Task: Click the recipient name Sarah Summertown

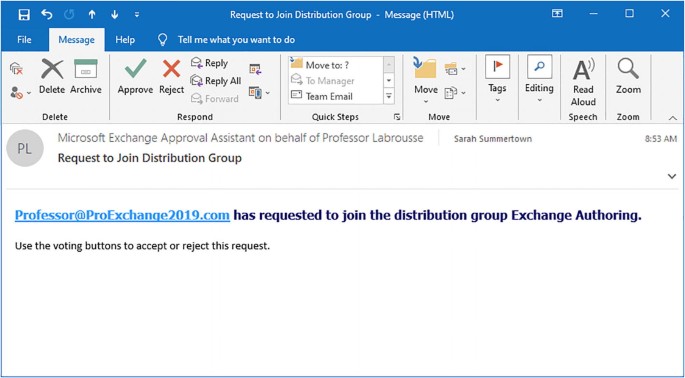Action: point(493,139)
